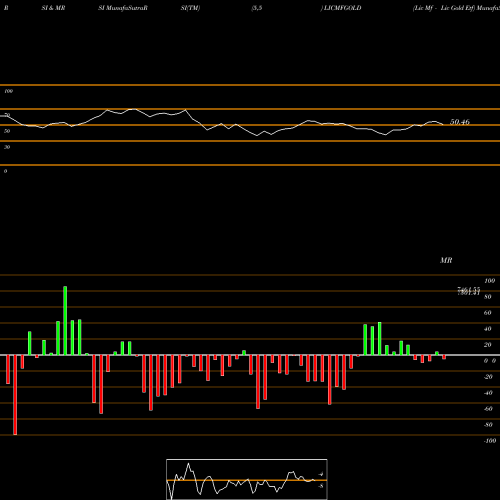Click the 'SI MunafaSutraR' header label

123,8
